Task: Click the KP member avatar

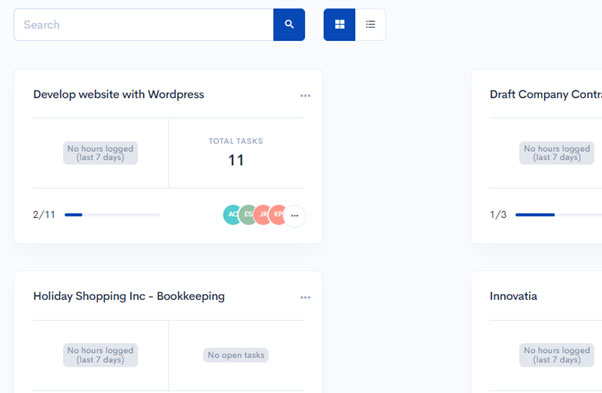Action: [278, 215]
